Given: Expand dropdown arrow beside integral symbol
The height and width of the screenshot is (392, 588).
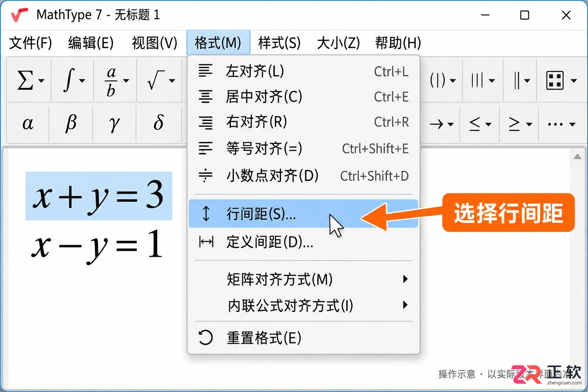Looking at the screenshot, I should (x=82, y=81).
